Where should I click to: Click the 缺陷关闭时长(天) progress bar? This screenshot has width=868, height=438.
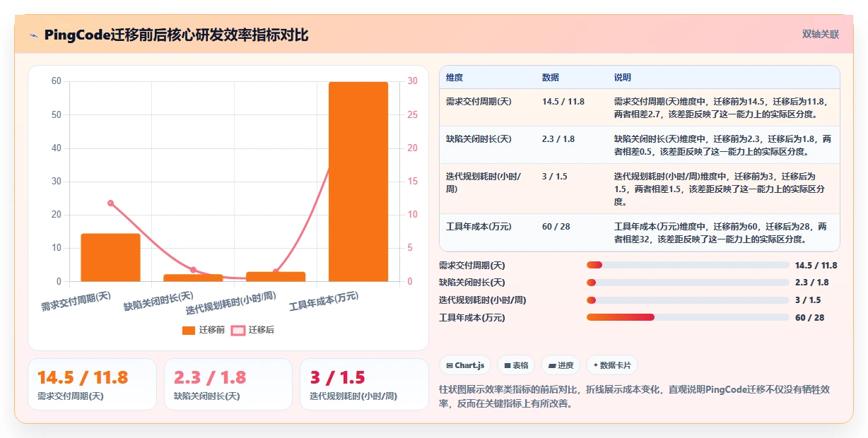[688, 283]
